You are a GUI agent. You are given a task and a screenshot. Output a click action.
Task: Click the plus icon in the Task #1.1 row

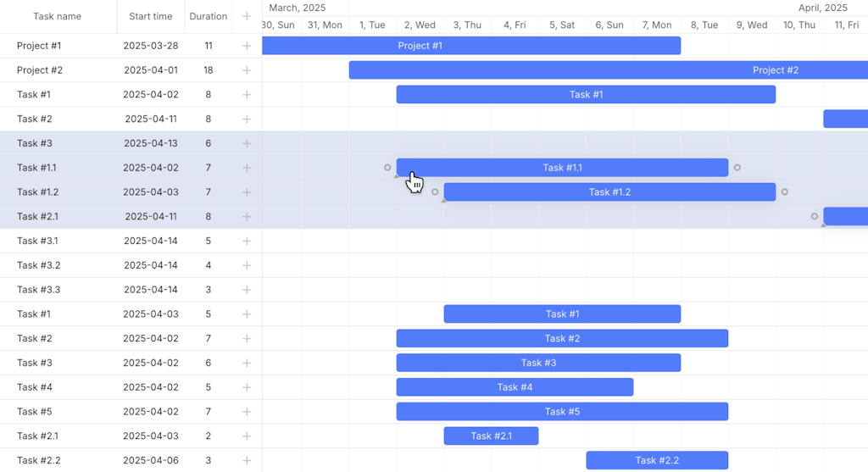247,168
